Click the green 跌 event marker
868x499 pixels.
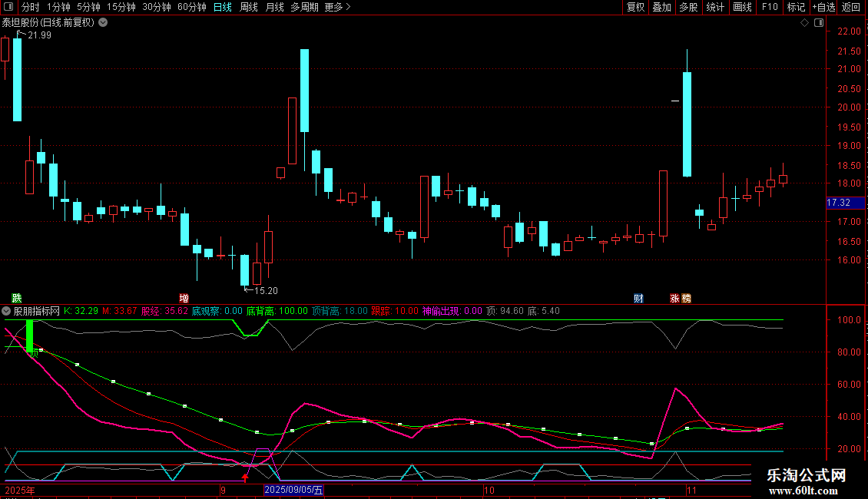[17, 298]
